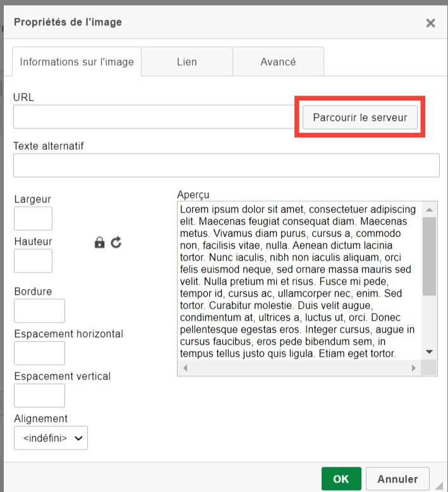Select Informations sur l'image tab
Viewport: 448px width, 492px height.
[77, 61]
